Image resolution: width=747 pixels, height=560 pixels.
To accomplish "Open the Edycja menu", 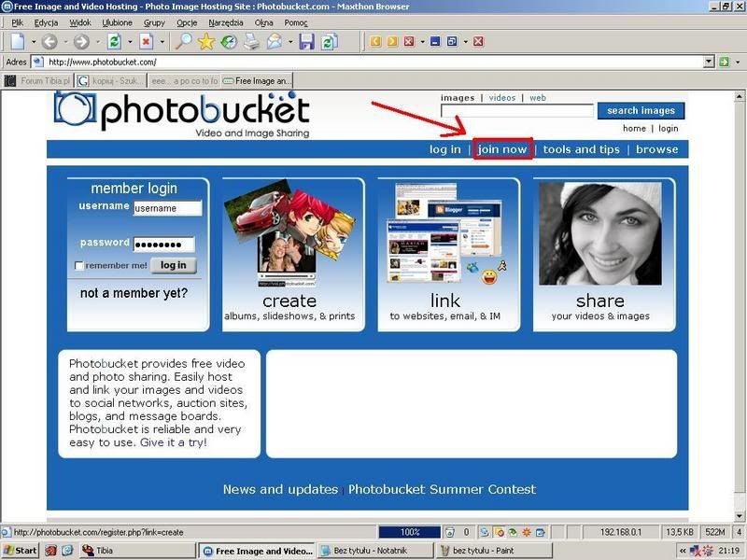I will click(46, 22).
